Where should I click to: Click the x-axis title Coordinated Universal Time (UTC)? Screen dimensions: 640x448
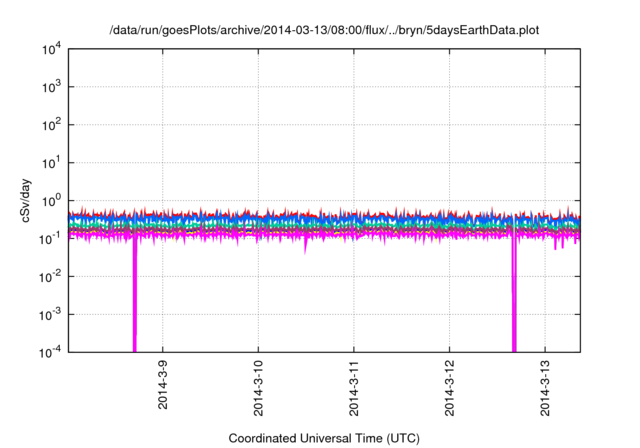coord(324,438)
